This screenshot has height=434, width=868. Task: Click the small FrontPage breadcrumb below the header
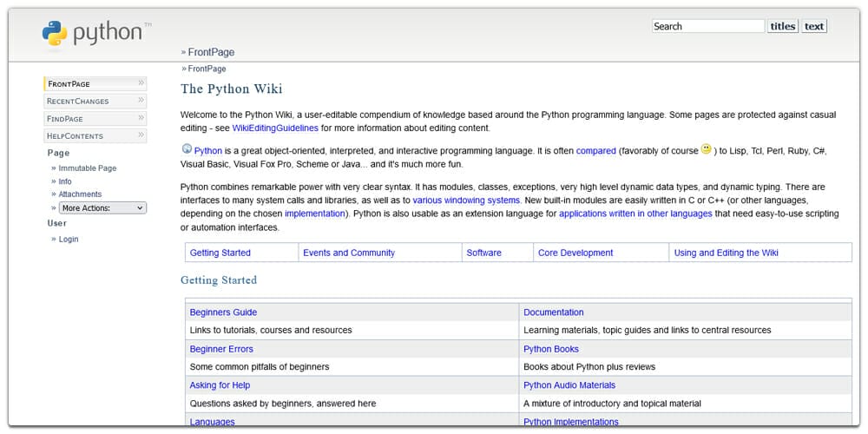[x=207, y=69]
